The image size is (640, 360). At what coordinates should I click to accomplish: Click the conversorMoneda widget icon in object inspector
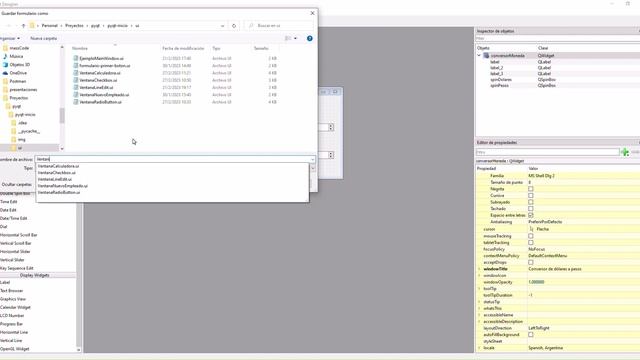(x=486, y=56)
